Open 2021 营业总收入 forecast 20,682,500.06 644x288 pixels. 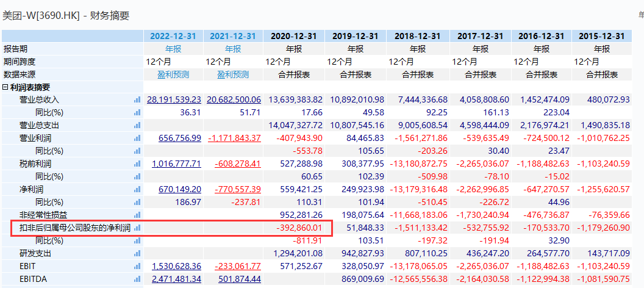coord(234,100)
